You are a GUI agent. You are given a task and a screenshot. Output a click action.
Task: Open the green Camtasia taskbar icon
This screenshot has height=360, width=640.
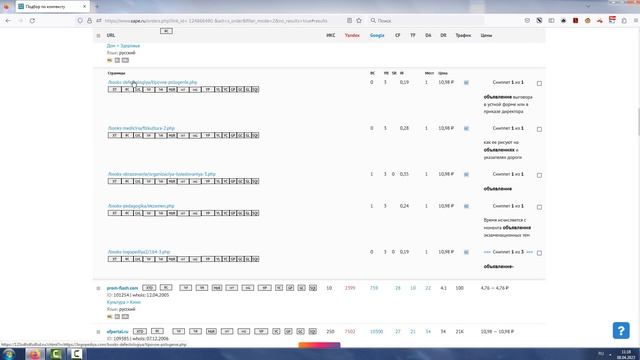pos(56,354)
